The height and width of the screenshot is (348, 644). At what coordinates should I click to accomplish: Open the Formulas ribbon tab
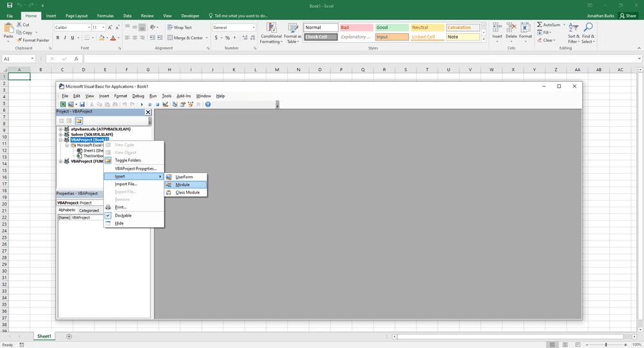(x=105, y=16)
